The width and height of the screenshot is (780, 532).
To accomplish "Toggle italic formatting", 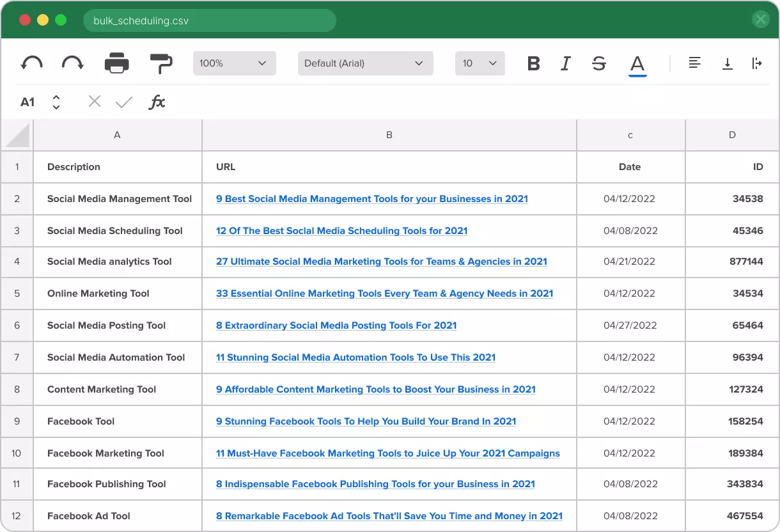I will pos(565,63).
